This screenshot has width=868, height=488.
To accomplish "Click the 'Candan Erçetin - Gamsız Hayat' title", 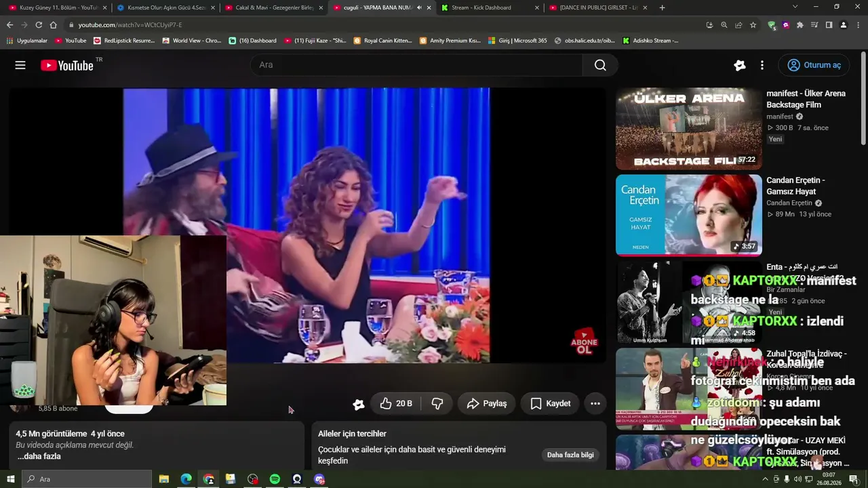I will click(x=795, y=186).
